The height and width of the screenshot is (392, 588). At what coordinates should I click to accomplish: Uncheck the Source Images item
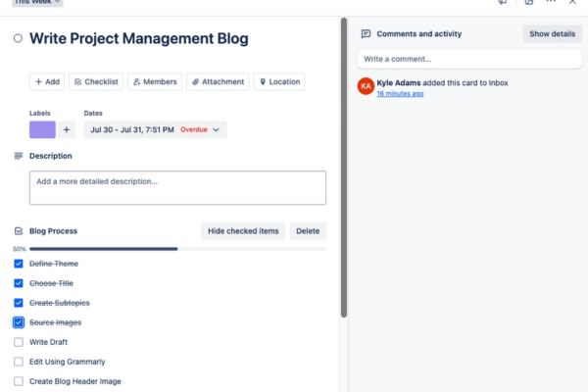(x=19, y=322)
